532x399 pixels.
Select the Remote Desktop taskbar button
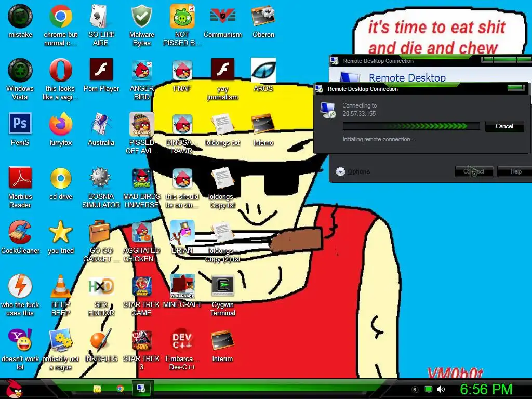[x=141, y=389]
